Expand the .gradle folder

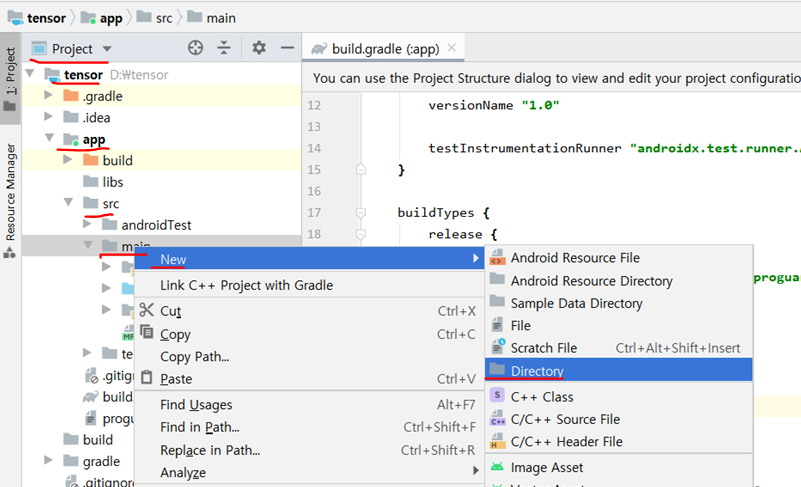coord(49,96)
